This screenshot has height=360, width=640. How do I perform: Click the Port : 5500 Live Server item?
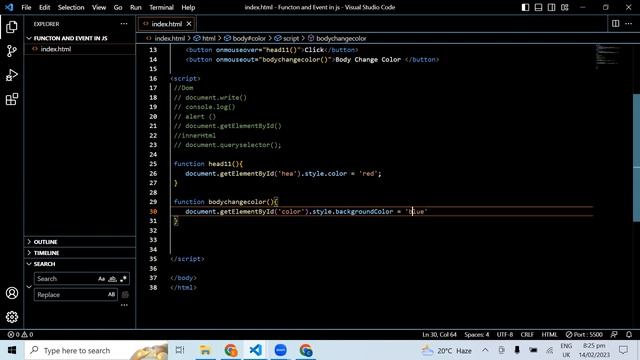(584, 334)
